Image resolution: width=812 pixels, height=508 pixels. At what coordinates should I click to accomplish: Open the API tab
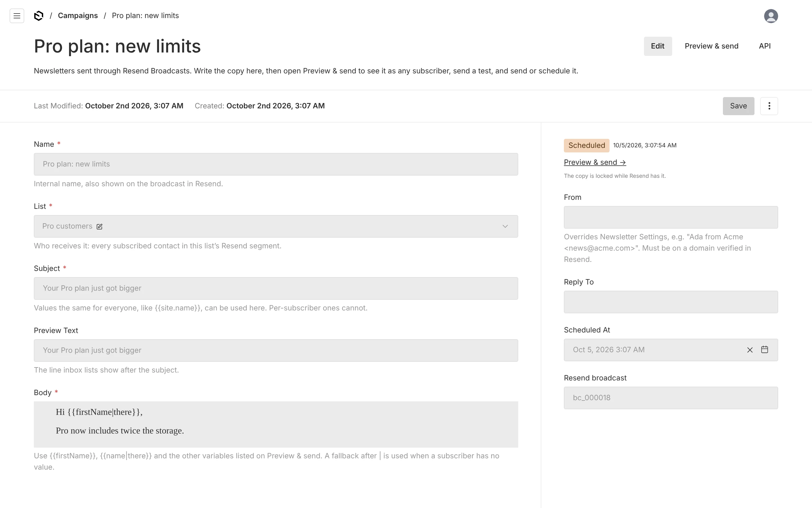[765, 46]
